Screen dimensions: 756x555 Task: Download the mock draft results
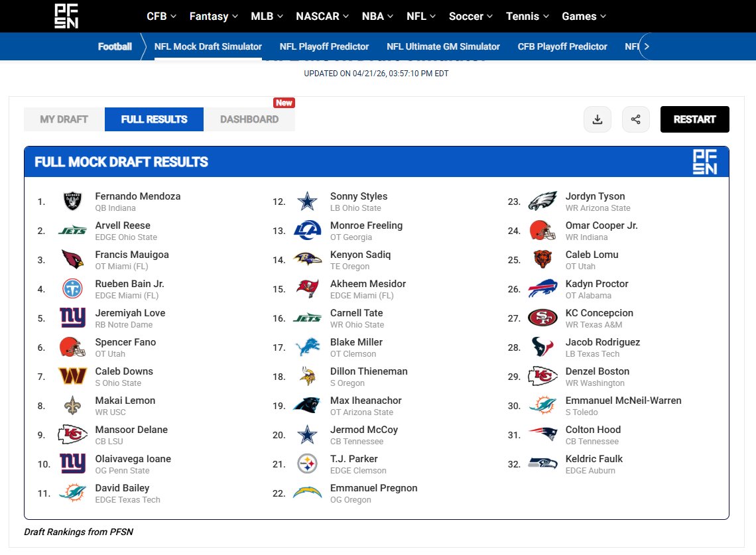[598, 119]
